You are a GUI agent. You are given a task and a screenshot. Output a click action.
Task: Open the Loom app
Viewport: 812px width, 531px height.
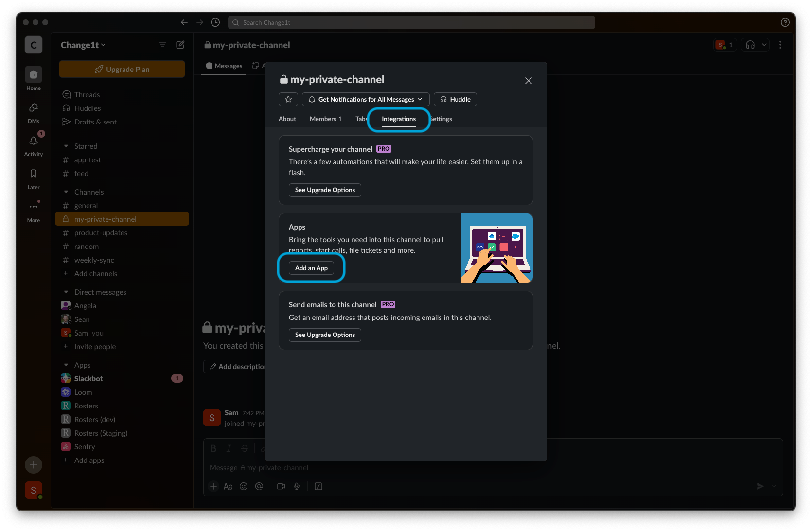coord(122,392)
